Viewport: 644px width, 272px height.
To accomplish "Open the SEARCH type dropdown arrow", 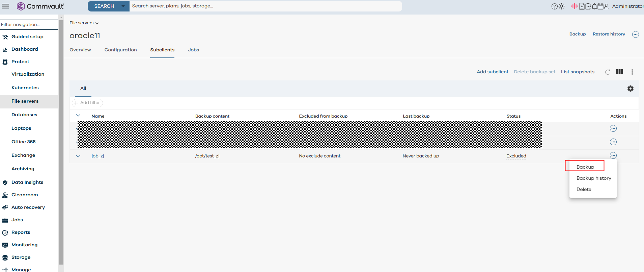I will pyautogui.click(x=123, y=6).
